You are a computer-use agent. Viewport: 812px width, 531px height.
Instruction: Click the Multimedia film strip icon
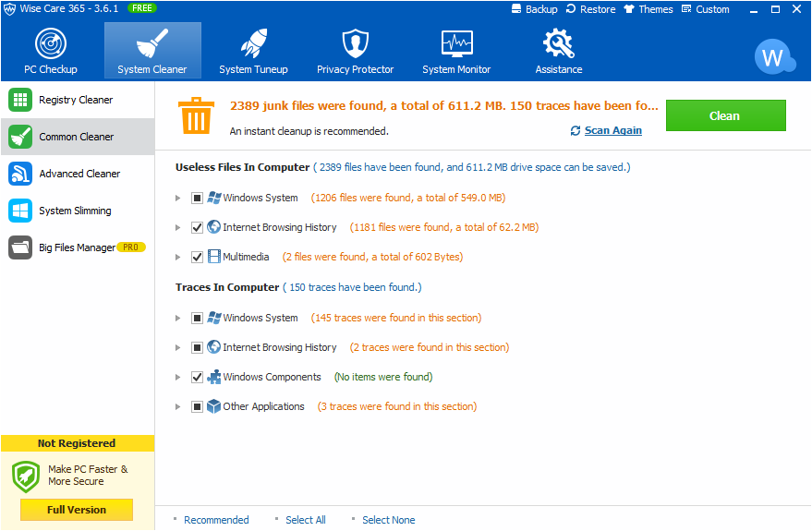pyautogui.click(x=214, y=257)
